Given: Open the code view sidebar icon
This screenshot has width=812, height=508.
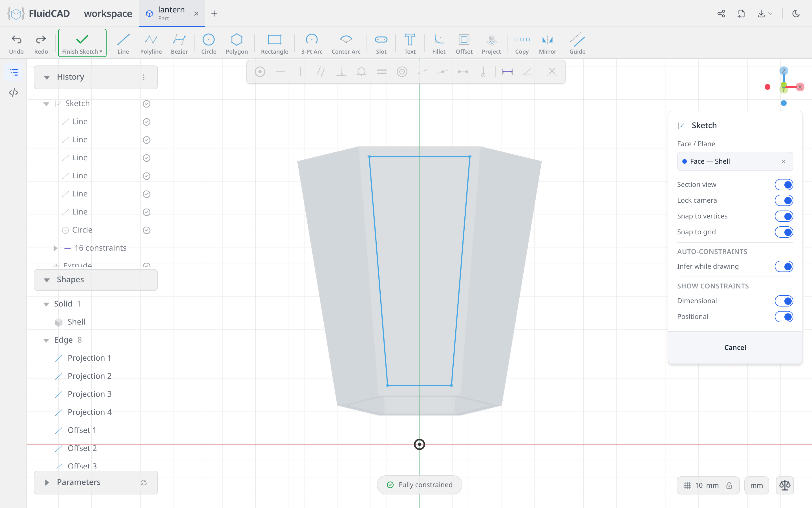Looking at the screenshot, I should click(14, 92).
